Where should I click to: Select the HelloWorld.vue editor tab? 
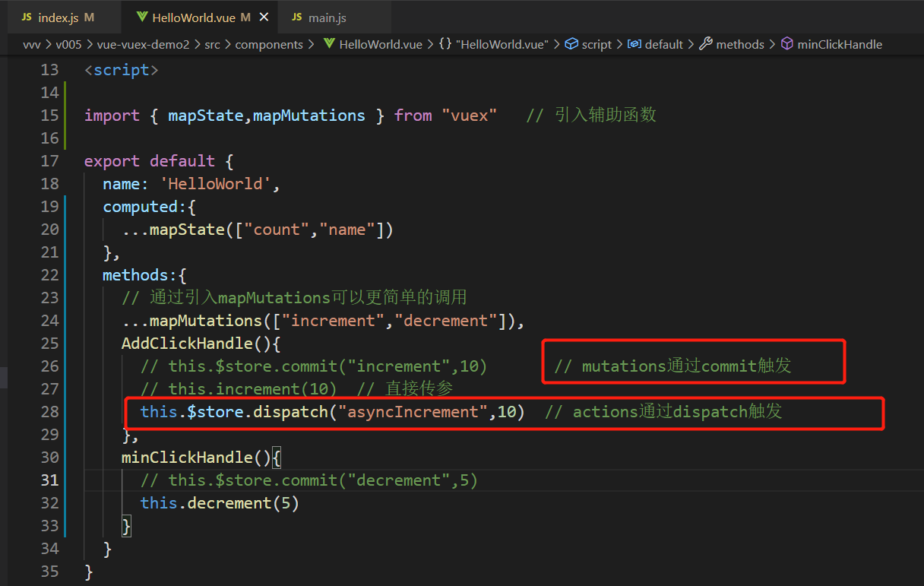pyautogui.click(x=200, y=17)
